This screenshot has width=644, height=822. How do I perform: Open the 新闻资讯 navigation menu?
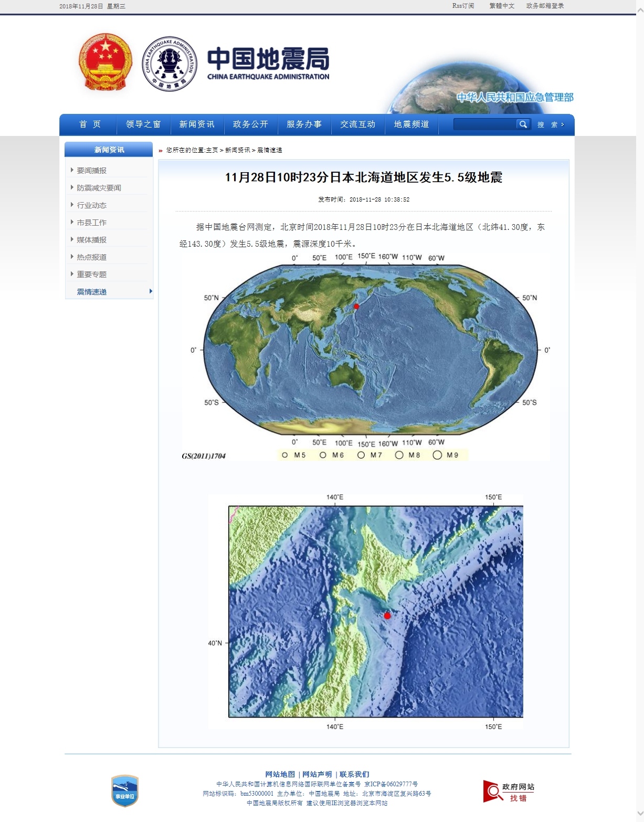(197, 124)
